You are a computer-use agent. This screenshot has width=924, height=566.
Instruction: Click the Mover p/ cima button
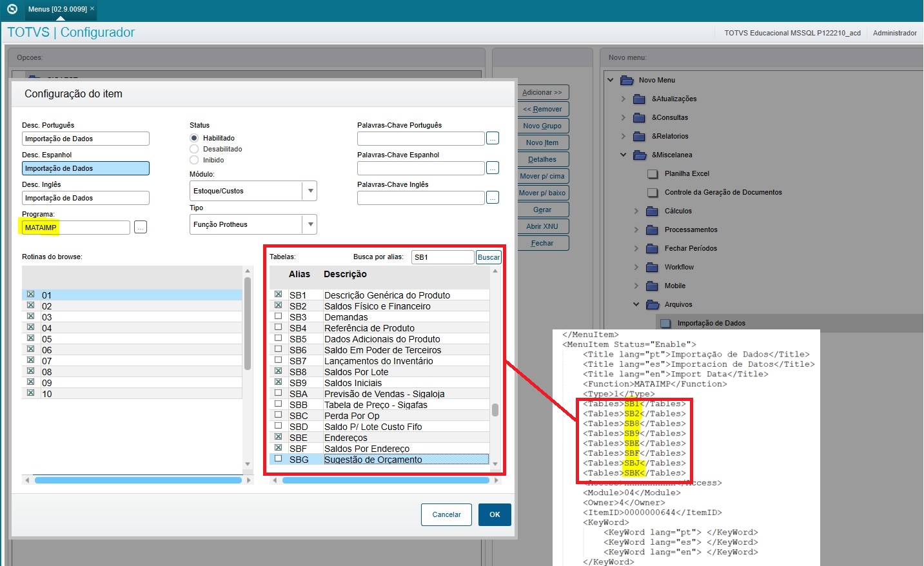tap(542, 176)
